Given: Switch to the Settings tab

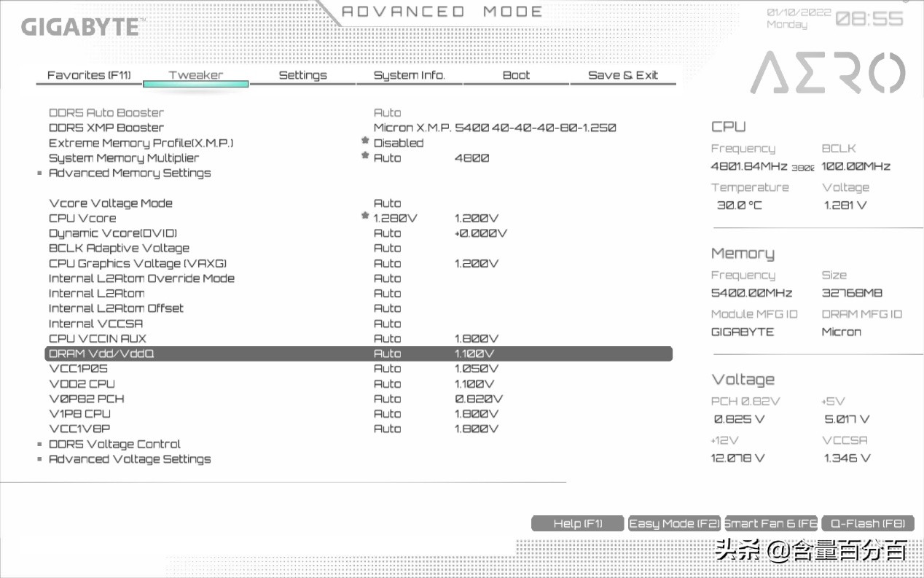Looking at the screenshot, I should tap(302, 75).
